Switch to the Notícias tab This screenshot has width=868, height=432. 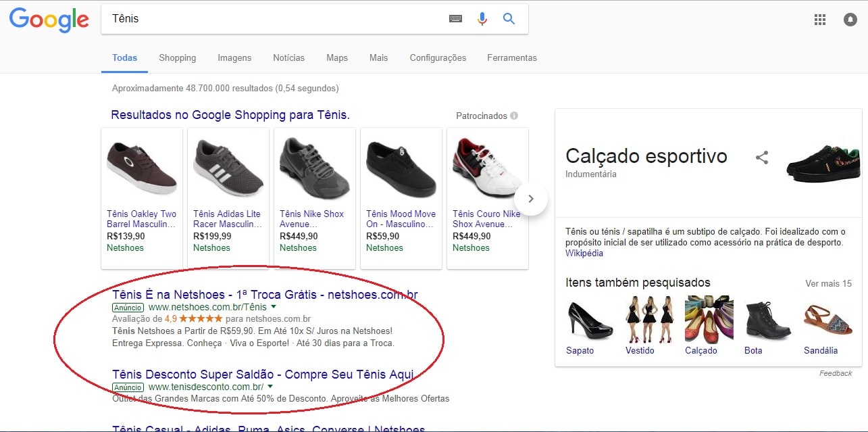pos(289,58)
